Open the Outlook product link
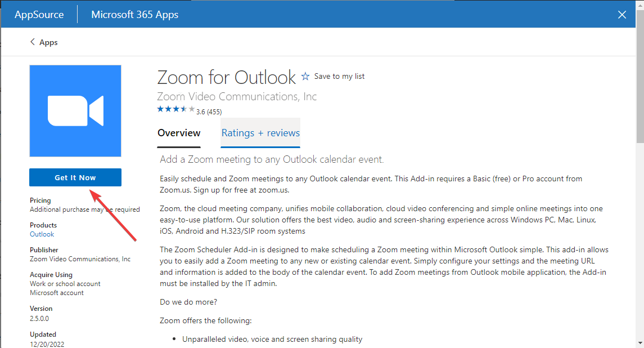The width and height of the screenshot is (644, 348). (x=42, y=234)
